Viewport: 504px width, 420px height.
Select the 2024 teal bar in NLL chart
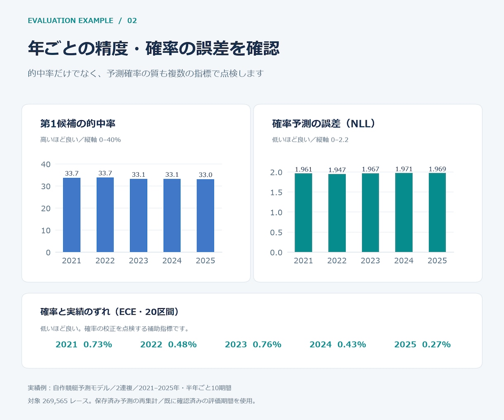[x=404, y=212]
